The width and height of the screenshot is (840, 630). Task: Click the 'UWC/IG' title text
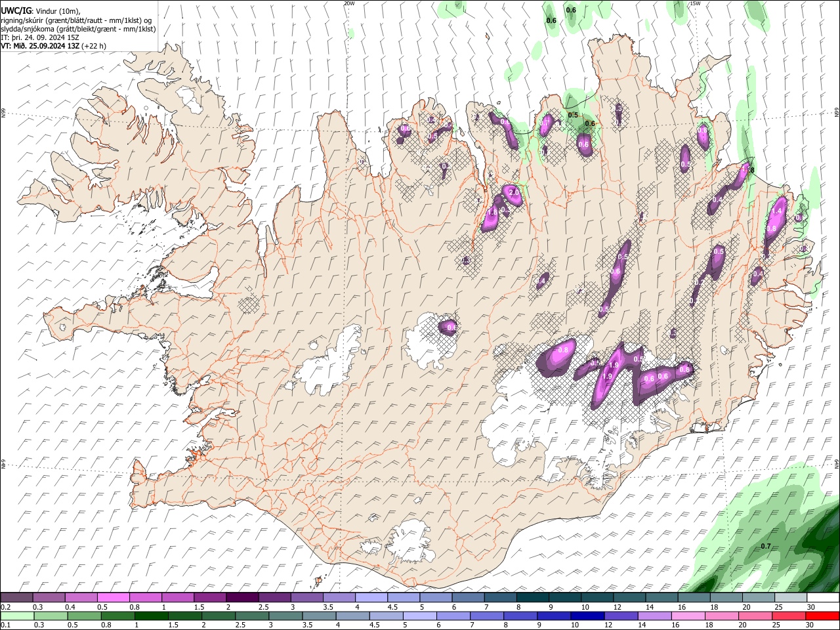pyautogui.click(x=16, y=10)
